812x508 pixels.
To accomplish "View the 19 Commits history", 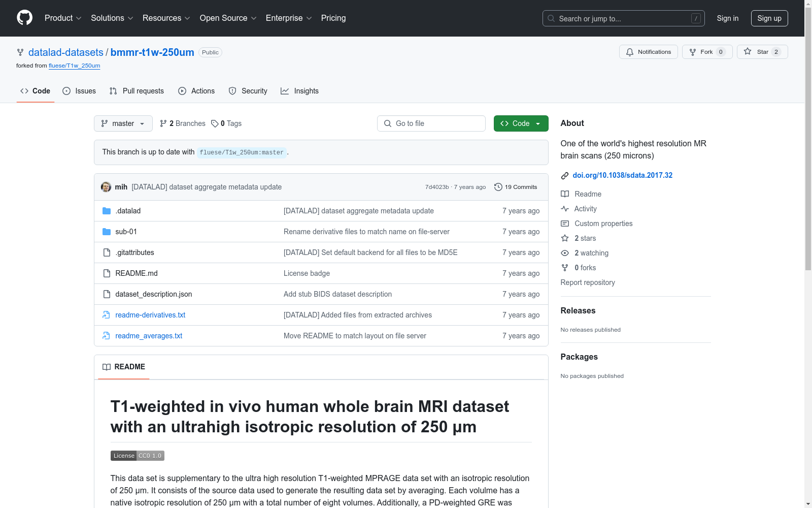I will pos(516,187).
